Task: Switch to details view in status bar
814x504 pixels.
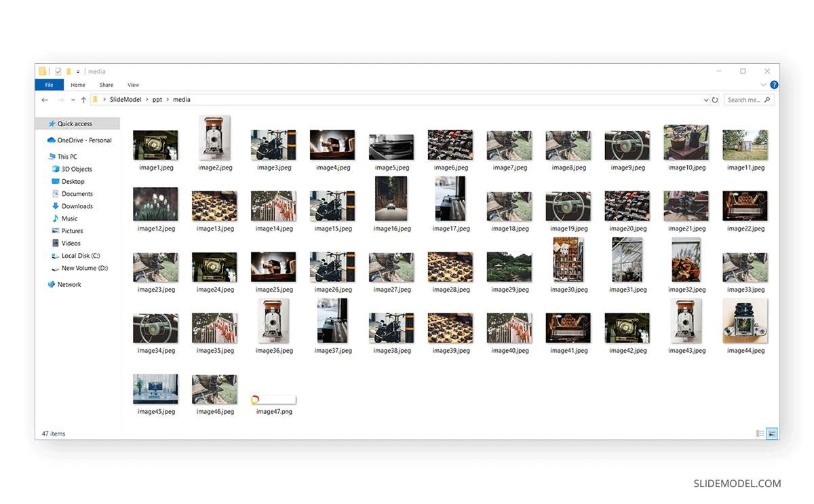Action: [761, 433]
